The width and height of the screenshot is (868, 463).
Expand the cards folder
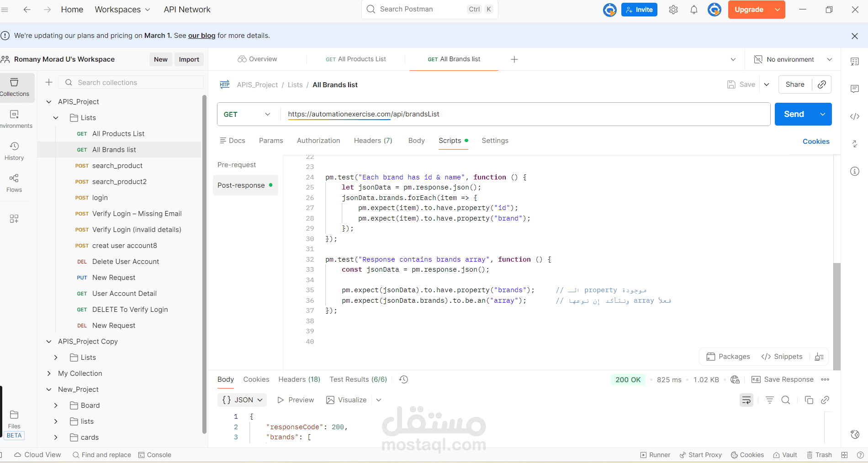pyautogui.click(x=56, y=437)
